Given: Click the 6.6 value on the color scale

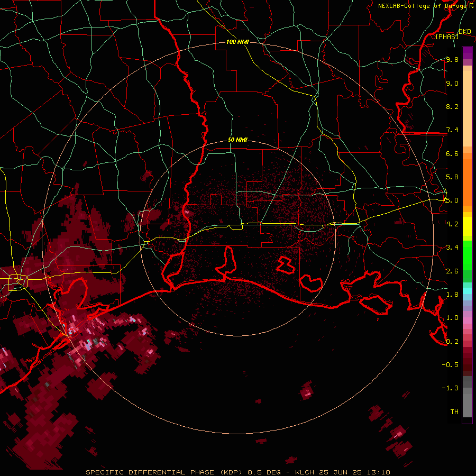Looking at the screenshot, I should click(x=452, y=153).
